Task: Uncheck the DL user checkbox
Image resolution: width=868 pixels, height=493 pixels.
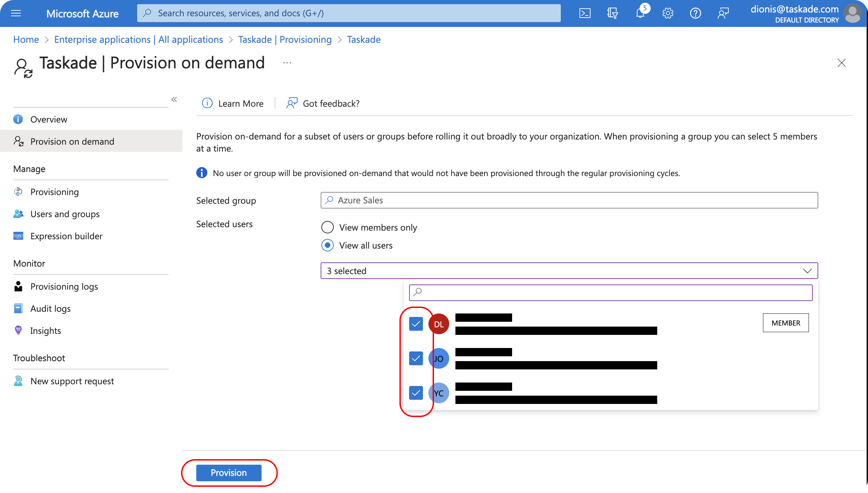Action: [x=416, y=324]
